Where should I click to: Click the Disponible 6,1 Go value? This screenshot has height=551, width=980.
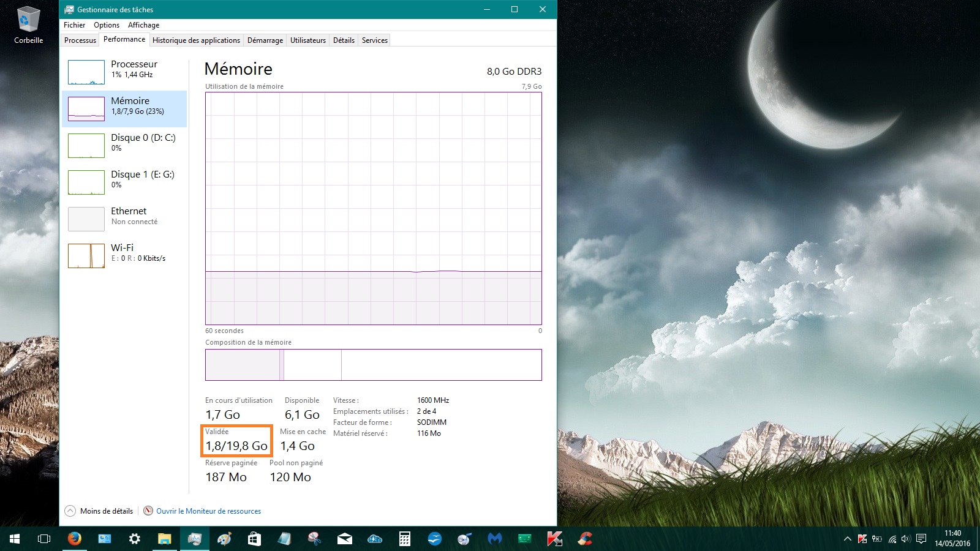302,415
